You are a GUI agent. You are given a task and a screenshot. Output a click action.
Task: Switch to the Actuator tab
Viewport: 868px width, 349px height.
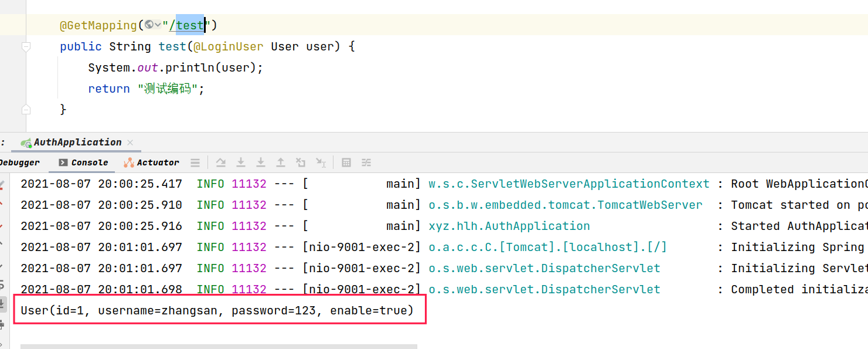[x=151, y=162]
